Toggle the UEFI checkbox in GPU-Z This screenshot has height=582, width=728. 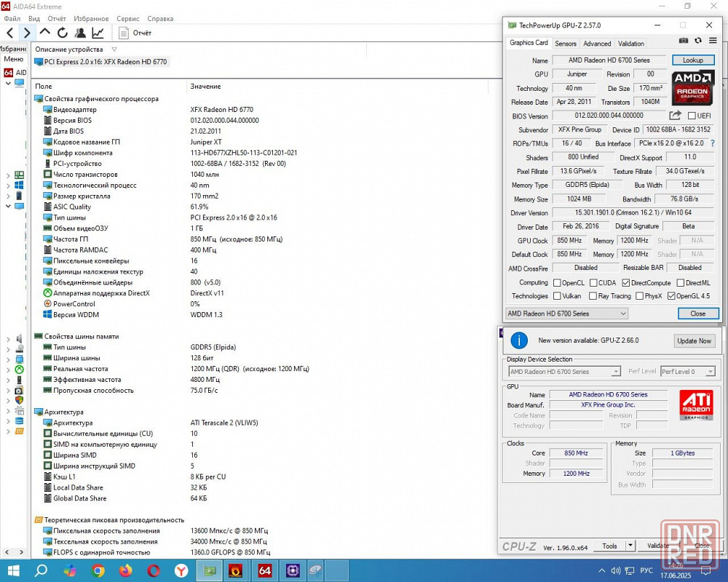click(692, 116)
